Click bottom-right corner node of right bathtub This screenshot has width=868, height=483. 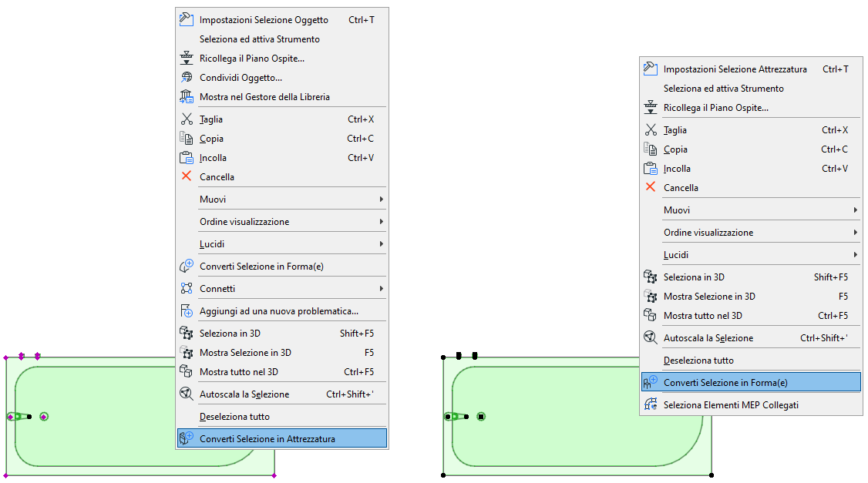pos(712,475)
